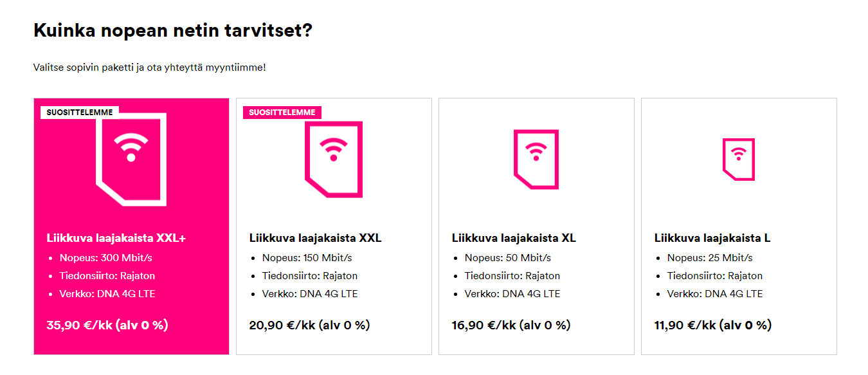Click the 50 Mbit/s speed line
This screenshot has width=868, height=375.
[507, 258]
